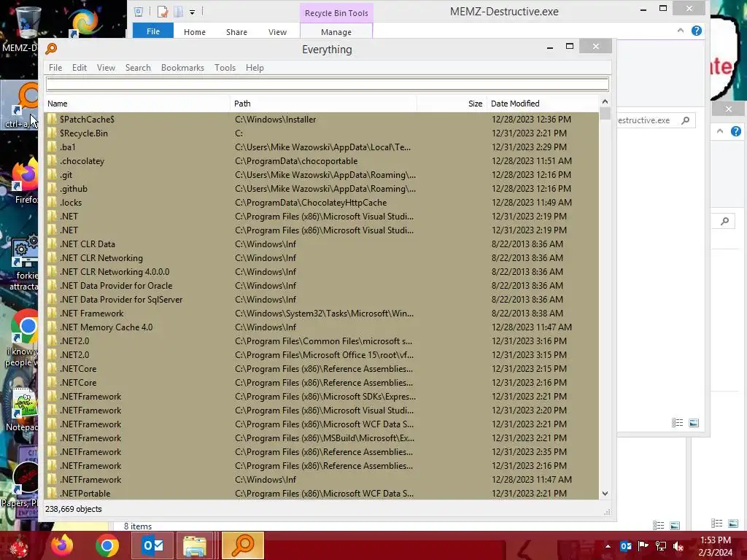Screen dimensions: 747x560
Task: Open the View menu in Everything
Action: [x=106, y=68]
